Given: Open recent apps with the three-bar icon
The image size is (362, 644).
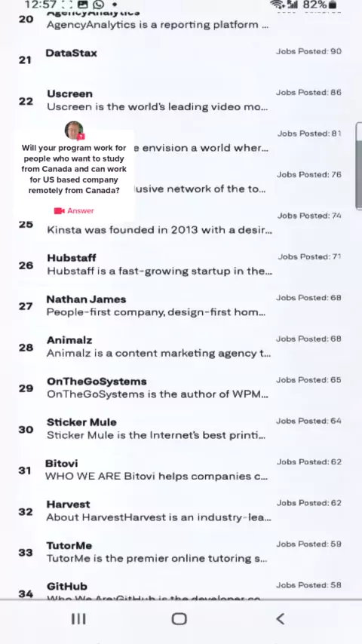Looking at the screenshot, I should pyautogui.click(x=78, y=618).
